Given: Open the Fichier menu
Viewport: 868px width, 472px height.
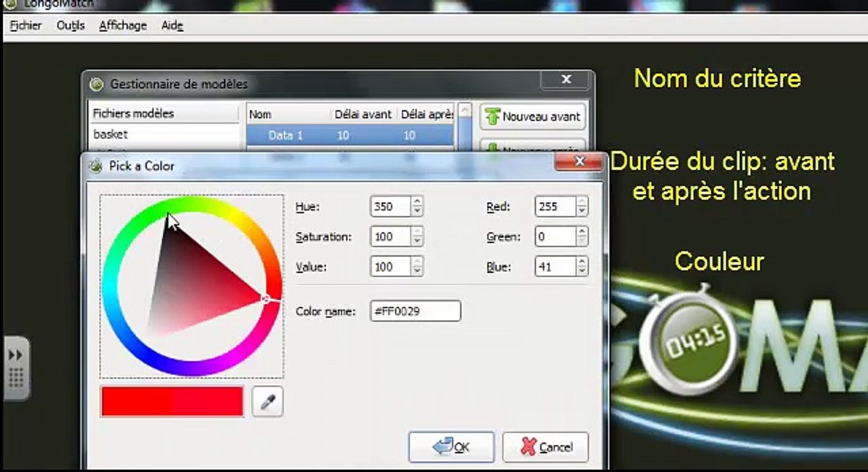Looking at the screenshot, I should (x=26, y=26).
